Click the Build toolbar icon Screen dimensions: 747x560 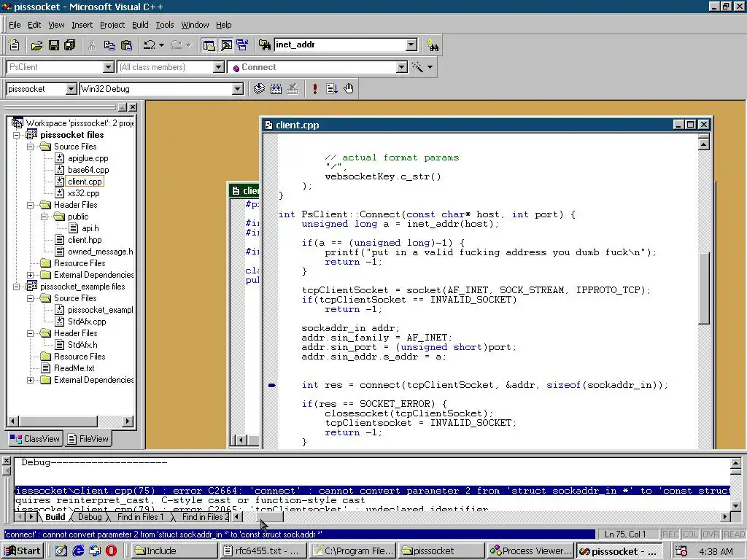click(276, 88)
